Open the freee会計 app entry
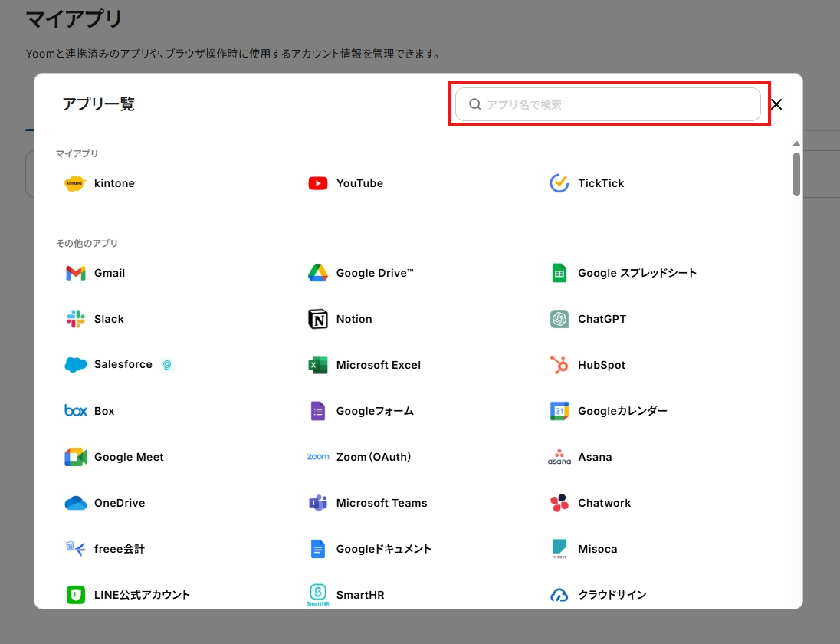The height and width of the screenshot is (644, 840). 119,549
